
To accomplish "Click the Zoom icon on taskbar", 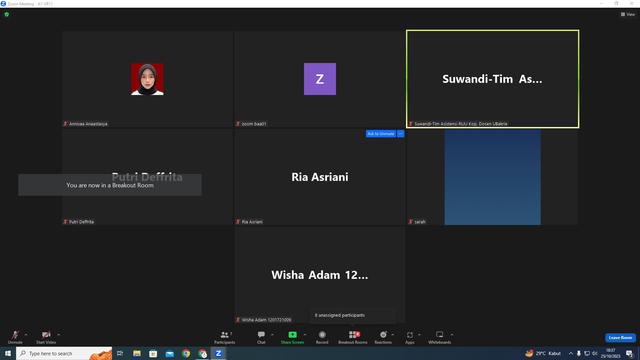I will click(x=219, y=353).
